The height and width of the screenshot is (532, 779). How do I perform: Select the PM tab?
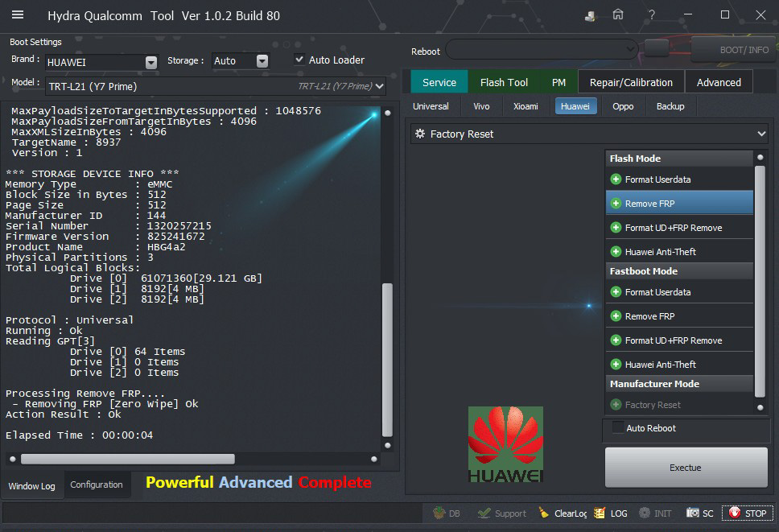click(558, 82)
